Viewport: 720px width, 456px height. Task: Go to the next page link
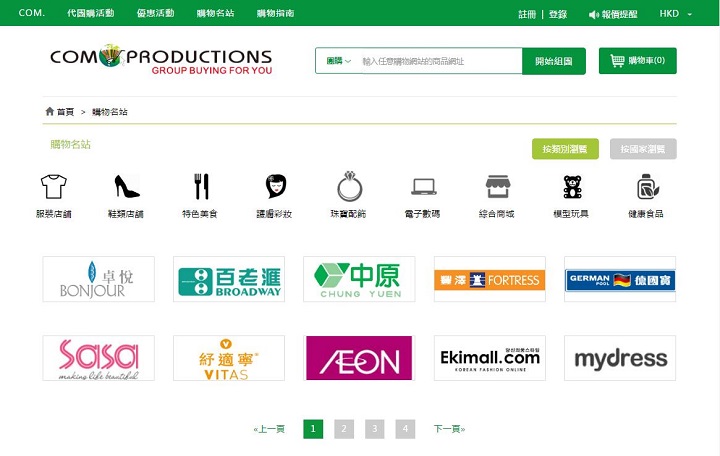tap(450, 429)
